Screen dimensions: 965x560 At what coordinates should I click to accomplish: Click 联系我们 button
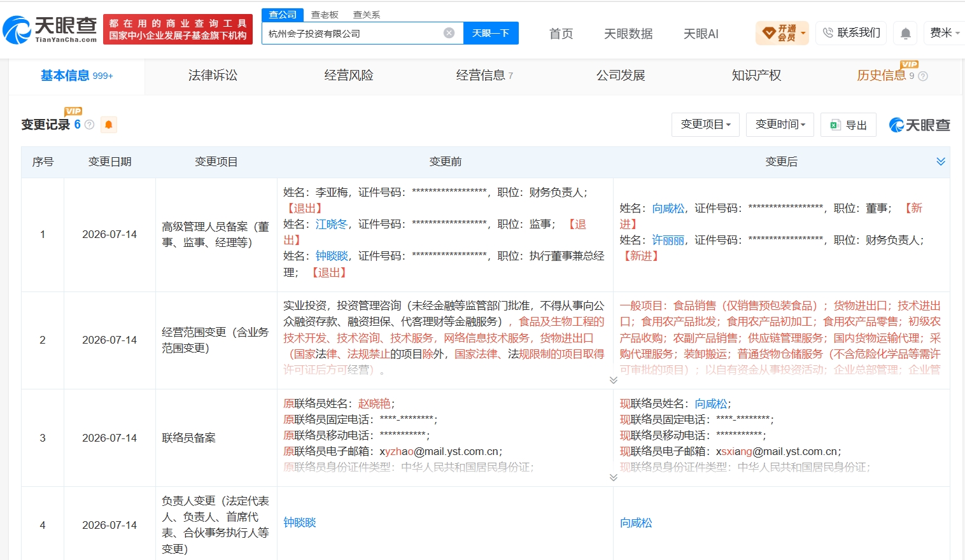click(x=851, y=33)
